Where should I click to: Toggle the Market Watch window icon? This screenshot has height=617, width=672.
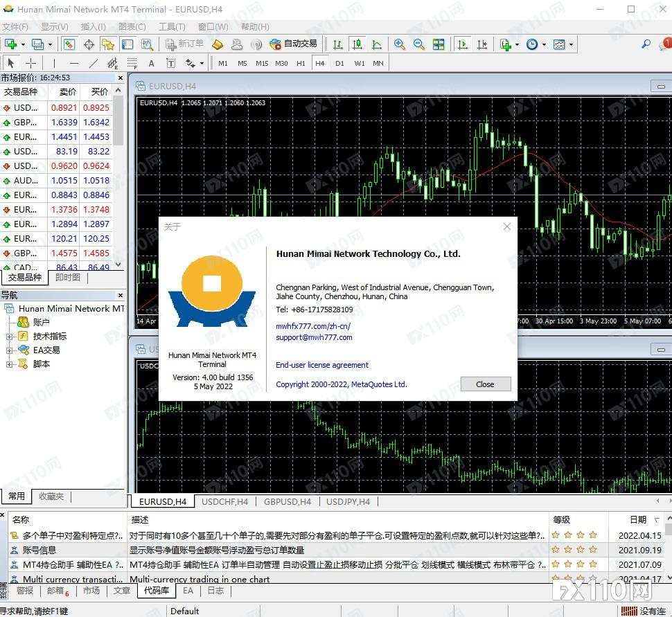[x=69, y=44]
